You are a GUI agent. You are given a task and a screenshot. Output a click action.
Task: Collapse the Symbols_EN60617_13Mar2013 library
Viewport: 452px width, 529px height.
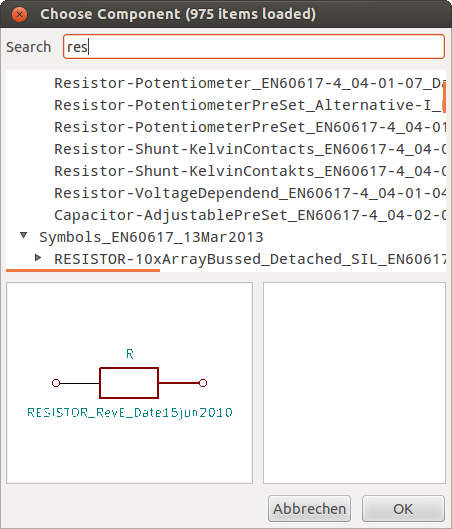click(23, 235)
